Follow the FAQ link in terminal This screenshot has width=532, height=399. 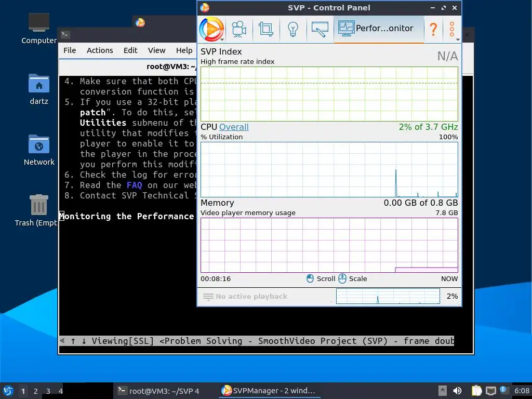pyautogui.click(x=135, y=185)
